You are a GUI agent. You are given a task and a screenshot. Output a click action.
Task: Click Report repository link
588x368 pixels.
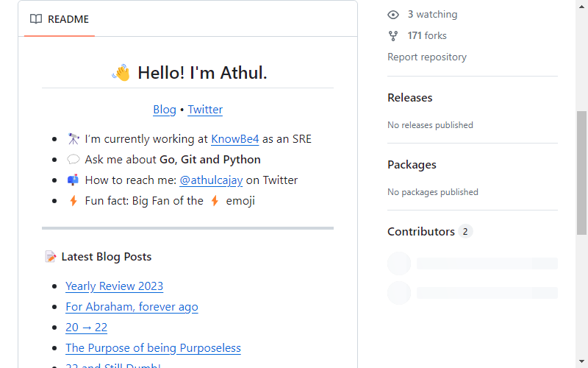(427, 57)
